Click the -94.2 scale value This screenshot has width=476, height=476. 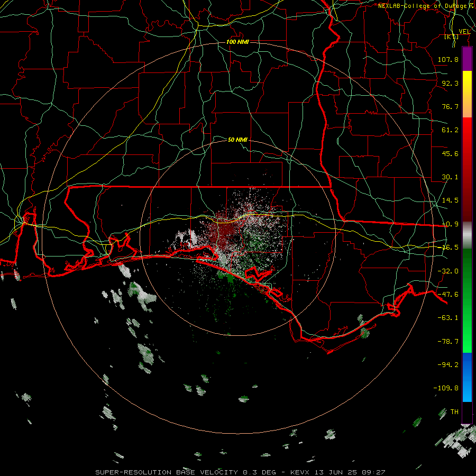pos(448,364)
